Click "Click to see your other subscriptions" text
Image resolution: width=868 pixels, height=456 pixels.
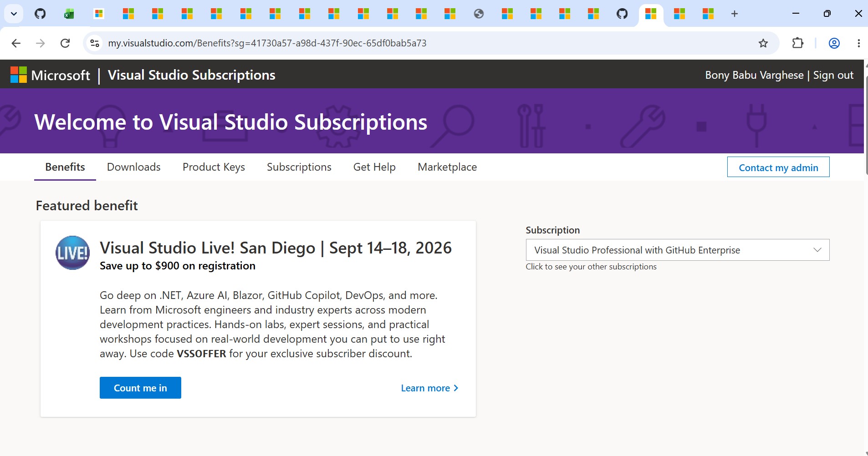591,267
